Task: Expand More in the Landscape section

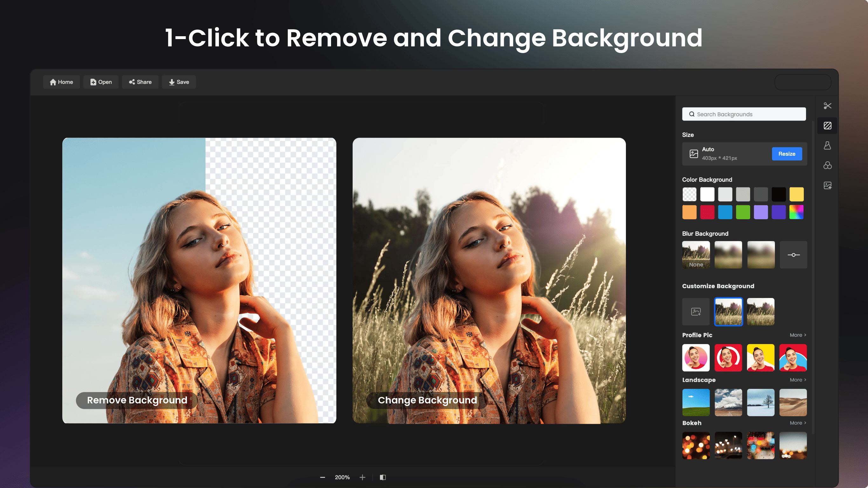Action: (x=797, y=380)
